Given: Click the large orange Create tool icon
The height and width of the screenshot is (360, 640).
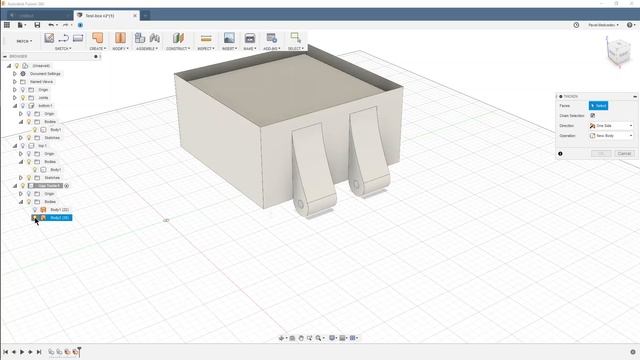Looking at the screenshot, I should [97, 38].
